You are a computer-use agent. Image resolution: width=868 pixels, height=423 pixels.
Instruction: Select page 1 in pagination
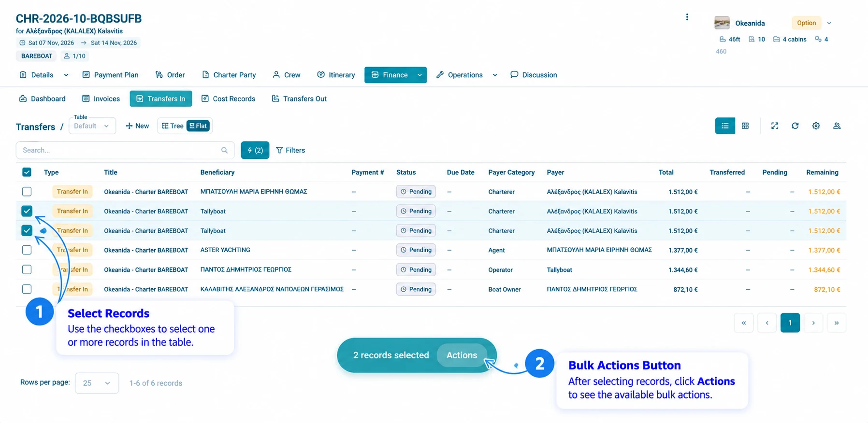(790, 323)
